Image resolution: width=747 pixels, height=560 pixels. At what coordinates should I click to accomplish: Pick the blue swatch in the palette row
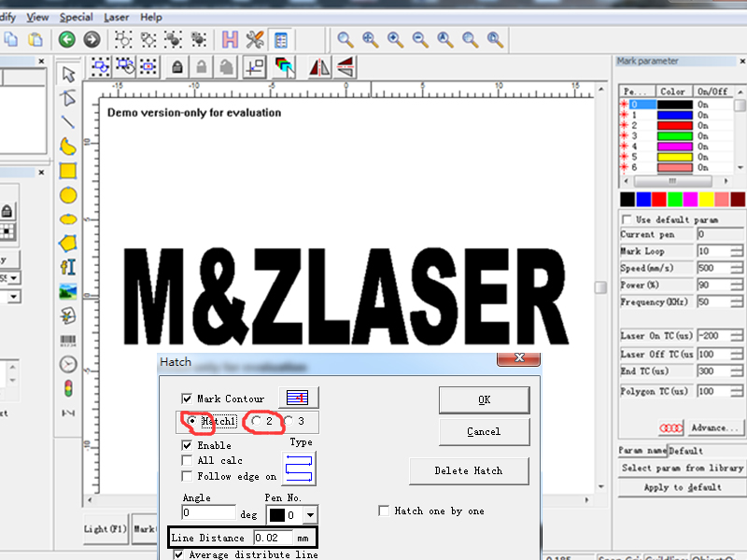click(643, 199)
